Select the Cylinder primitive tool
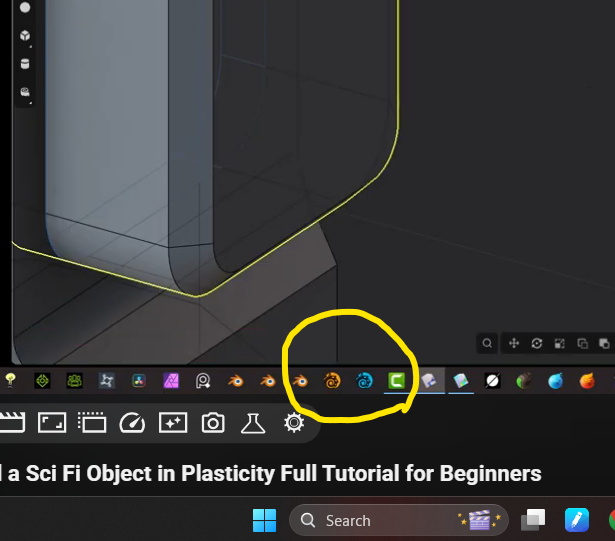The image size is (615, 541). [x=25, y=64]
